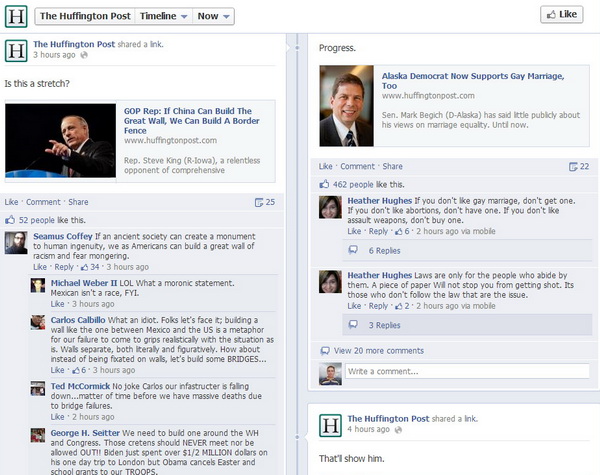Open The Huffington Post link on the 4 hours ago post
This screenshot has height=475, width=600.
pos(388,419)
